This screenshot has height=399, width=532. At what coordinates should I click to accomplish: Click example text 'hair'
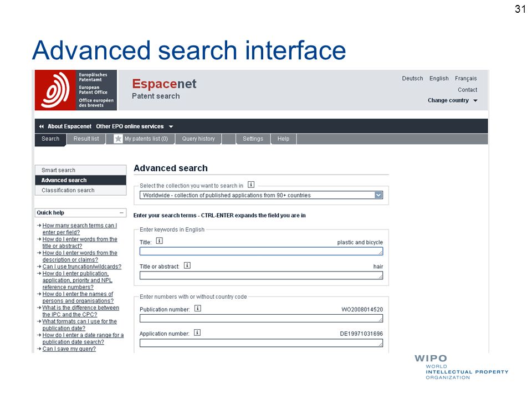(x=378, y=267)
